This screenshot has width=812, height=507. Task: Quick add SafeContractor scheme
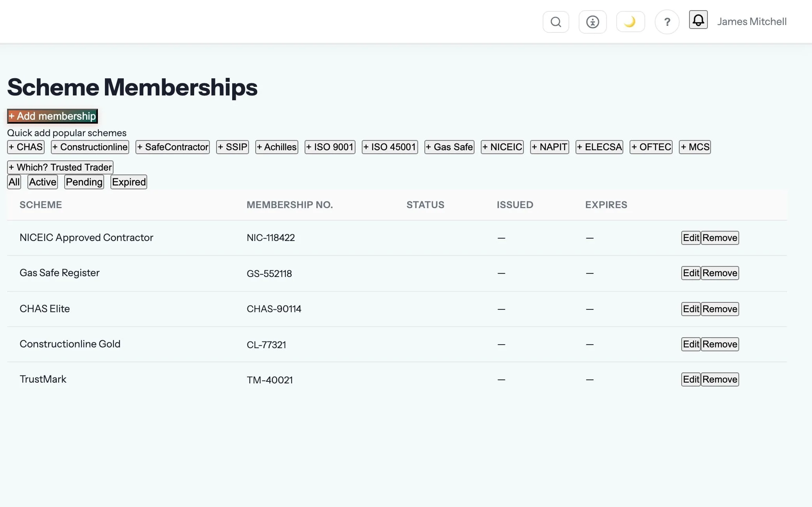pyautogui.click(x=173, y=147)
